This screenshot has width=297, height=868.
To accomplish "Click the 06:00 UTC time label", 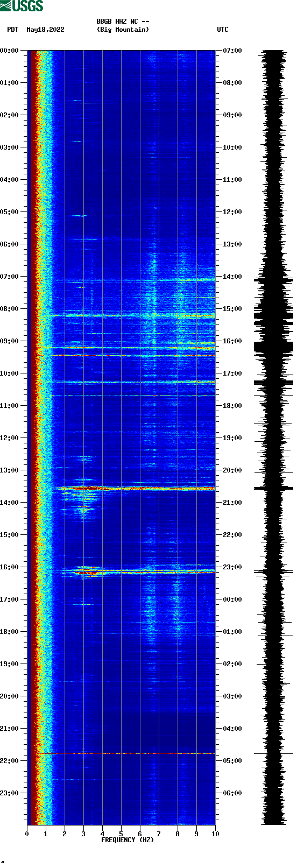I will point(232,793).
